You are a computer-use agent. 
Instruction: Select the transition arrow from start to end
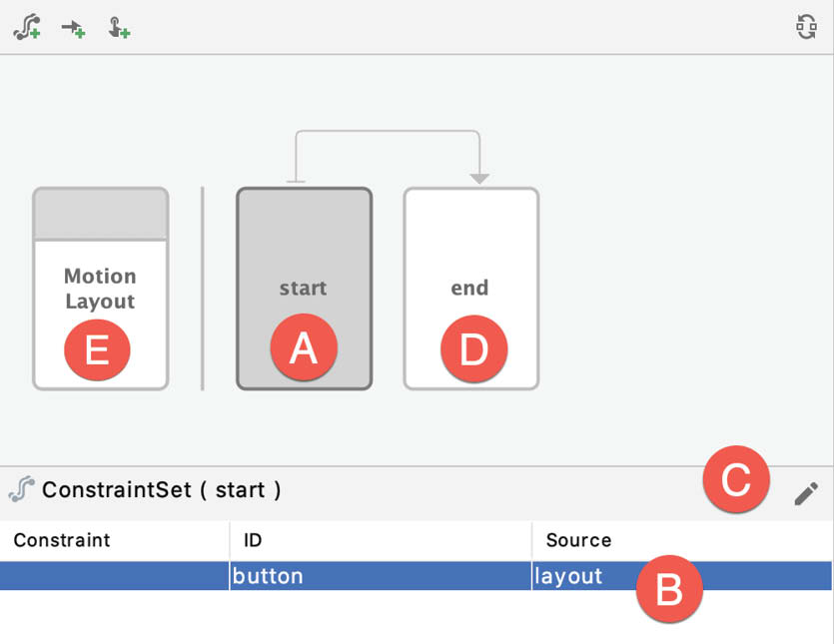point(388,131)
